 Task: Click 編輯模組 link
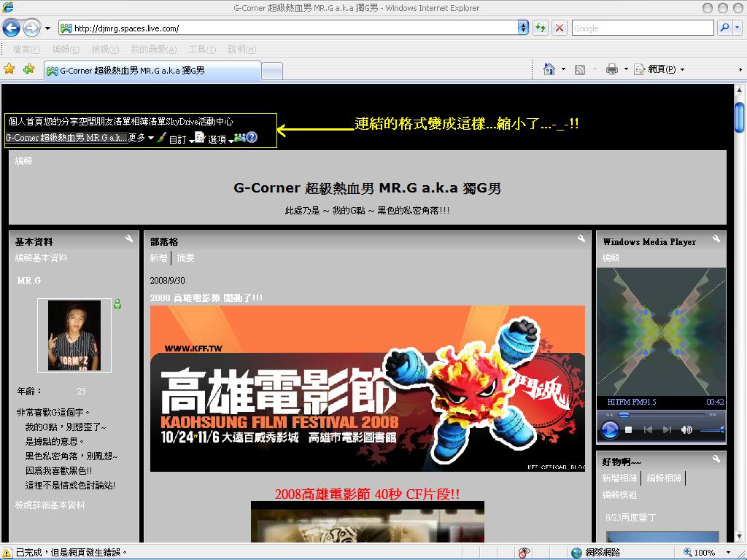point(620,495)
